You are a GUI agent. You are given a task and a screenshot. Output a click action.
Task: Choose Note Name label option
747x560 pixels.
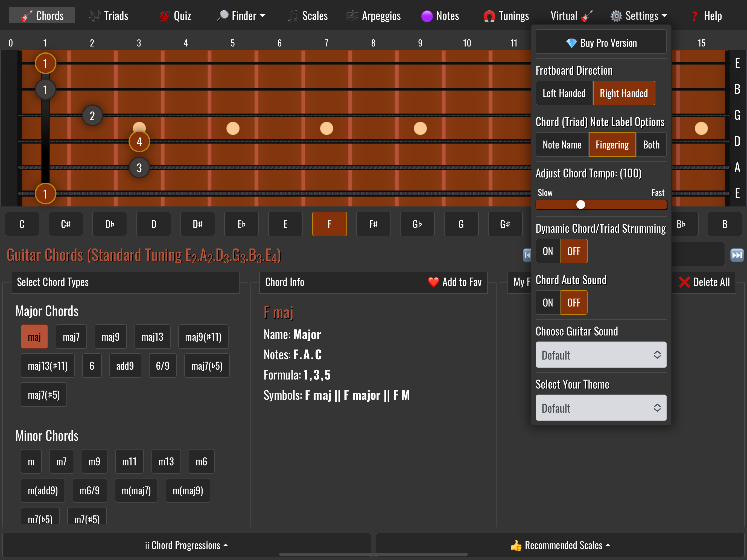pyautogui.click(x=562, y=145)
